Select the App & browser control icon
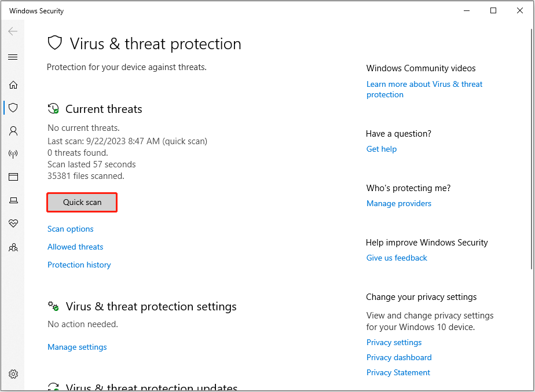The image size is (535, 392). [13, 177]
